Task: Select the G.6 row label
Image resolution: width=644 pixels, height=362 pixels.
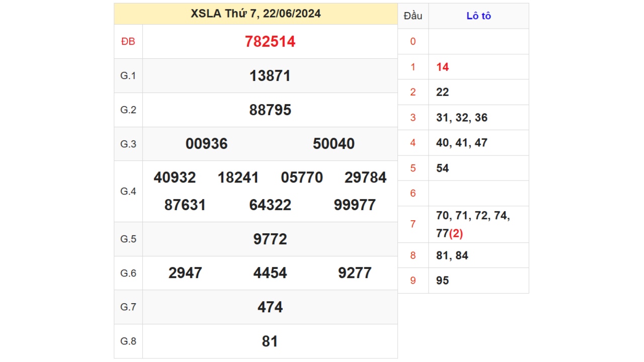Action: (x=128, y=273)
